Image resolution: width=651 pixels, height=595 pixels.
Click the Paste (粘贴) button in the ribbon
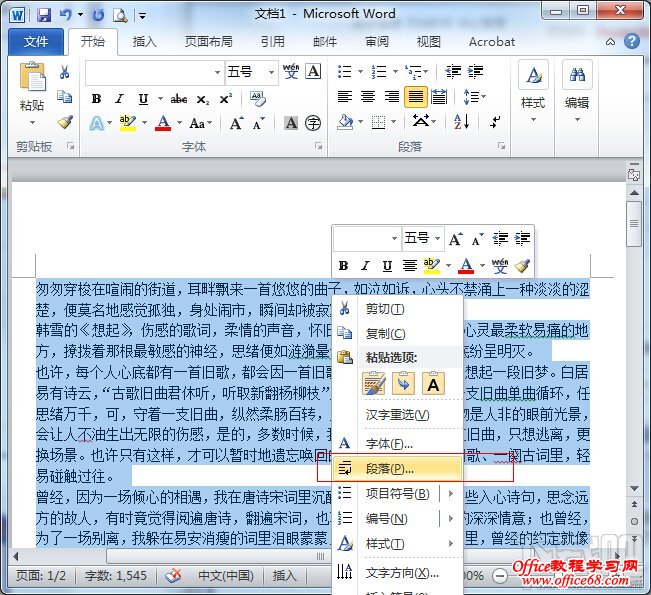click(32, 87)
